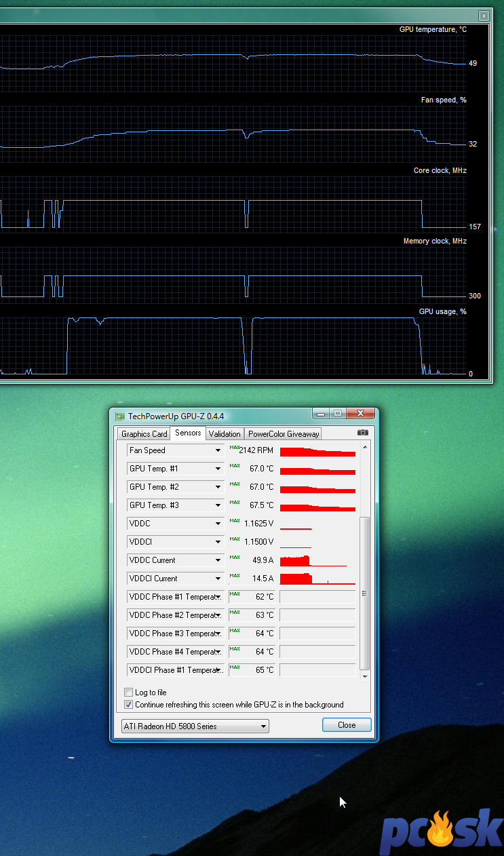Viewport: 504px width, 856px height.
Task: Minimize the GPU-Z window
Action: point(320,413)
